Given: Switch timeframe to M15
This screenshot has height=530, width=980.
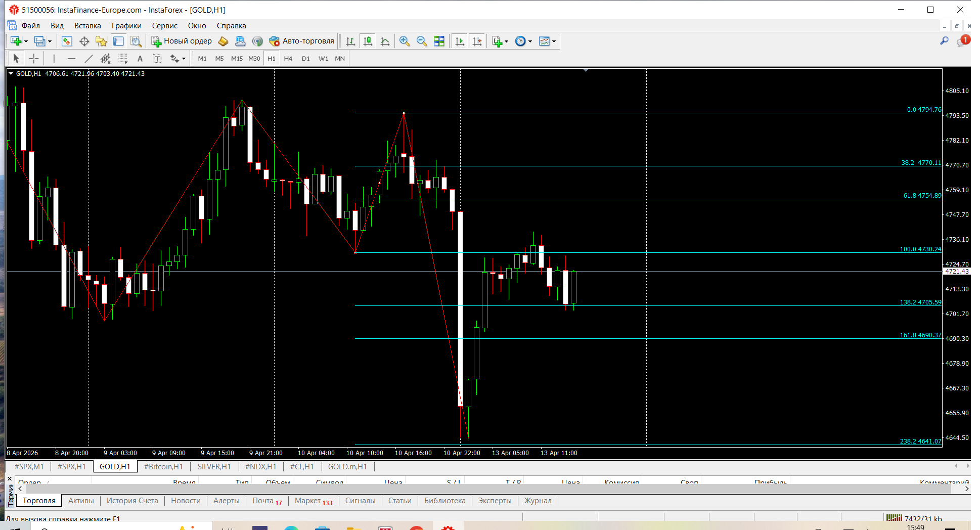Looking at the screenshot, I should tap(237, 59).
